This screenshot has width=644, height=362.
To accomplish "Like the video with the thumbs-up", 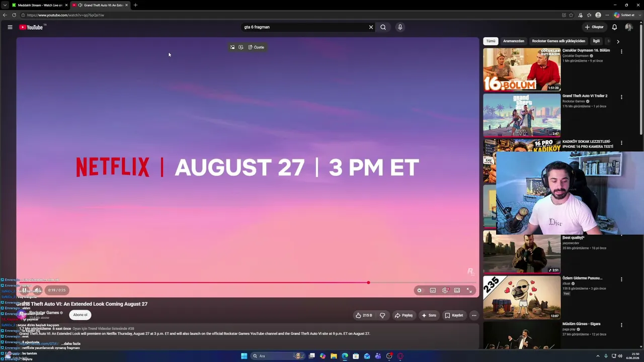I will (x=364, y=315).
